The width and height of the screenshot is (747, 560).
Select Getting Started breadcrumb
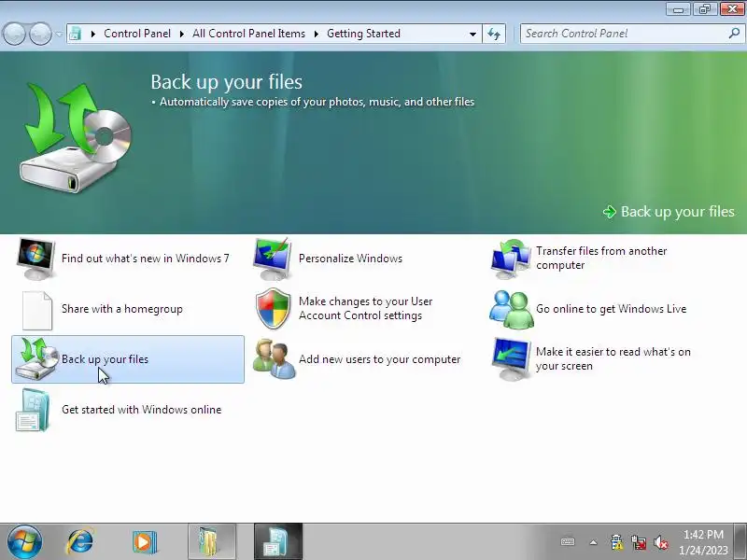click(363, 34)
